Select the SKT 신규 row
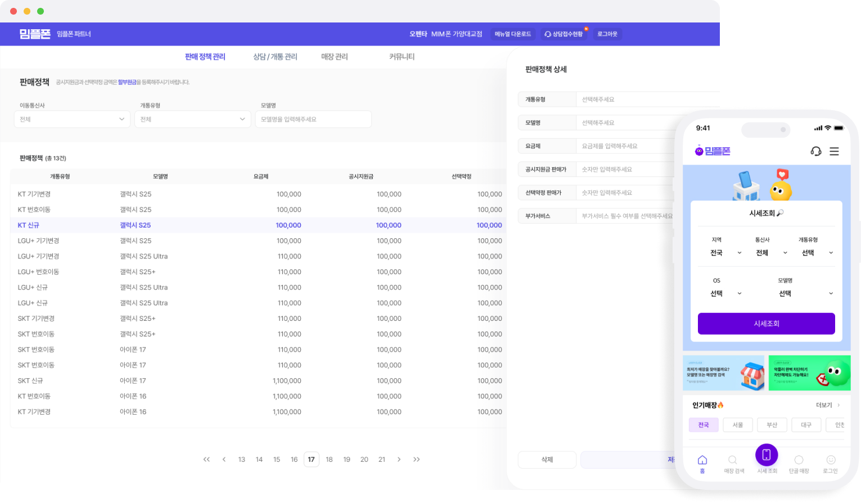The image size is (861, 504). coord(258,381)
